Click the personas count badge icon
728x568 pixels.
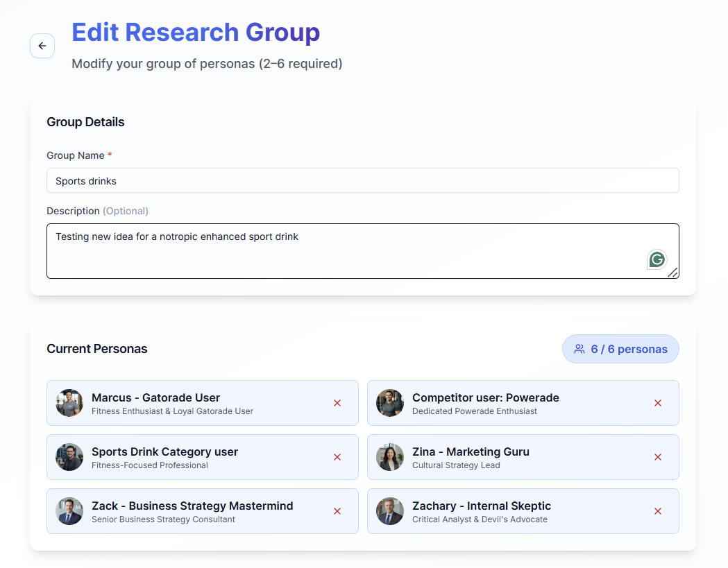579,349
